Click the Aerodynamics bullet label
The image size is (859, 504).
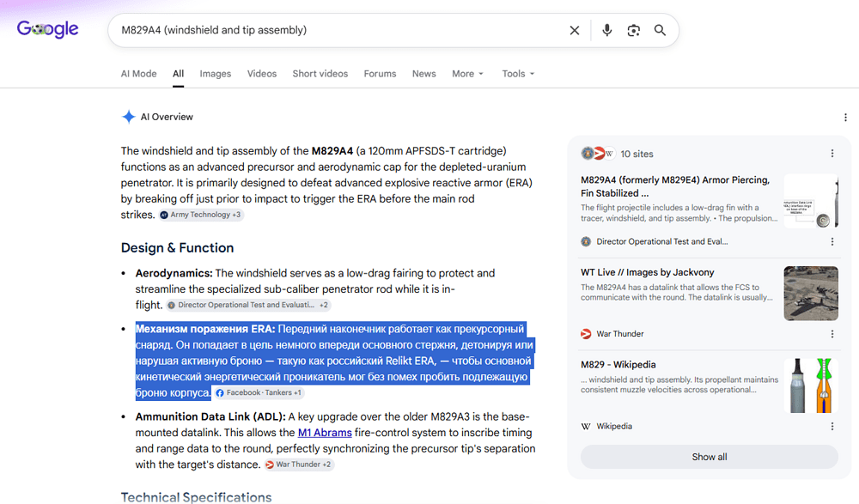(x=174, y=273)
